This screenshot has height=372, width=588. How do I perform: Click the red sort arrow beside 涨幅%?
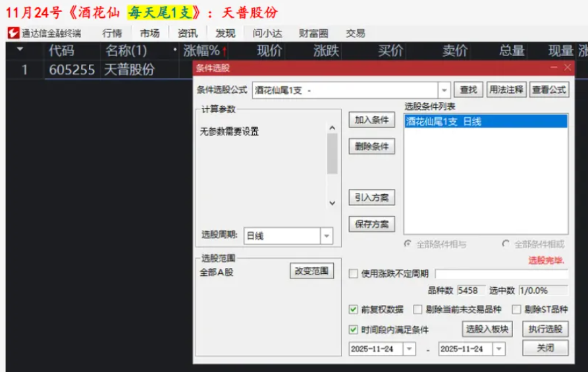pos(225,51)
